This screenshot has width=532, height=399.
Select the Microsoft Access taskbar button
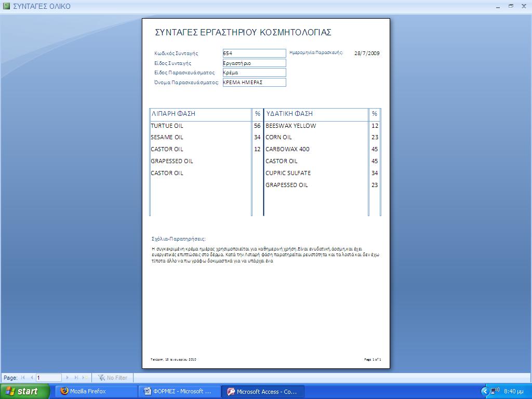262,391
